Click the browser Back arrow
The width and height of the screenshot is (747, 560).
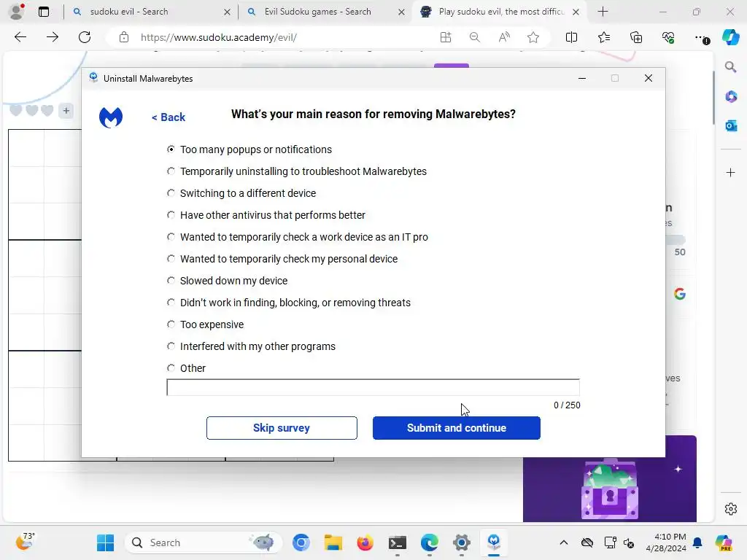[20, 37]
